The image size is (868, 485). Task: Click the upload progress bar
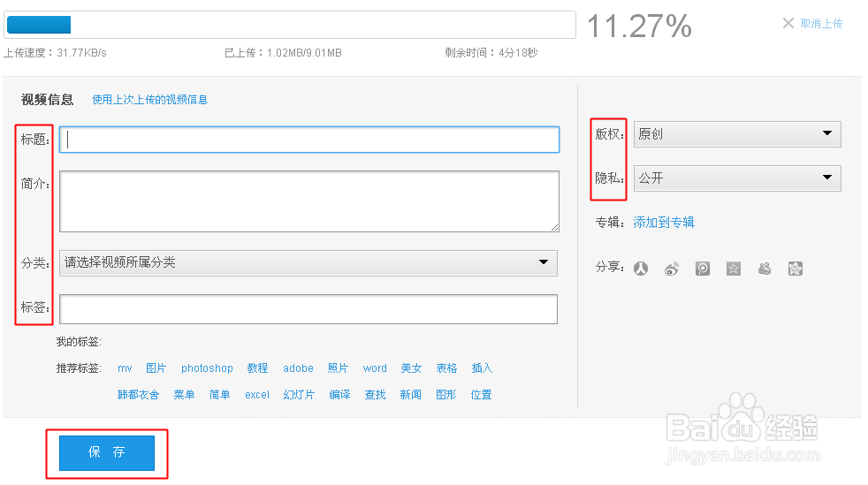tap(290, 25)
